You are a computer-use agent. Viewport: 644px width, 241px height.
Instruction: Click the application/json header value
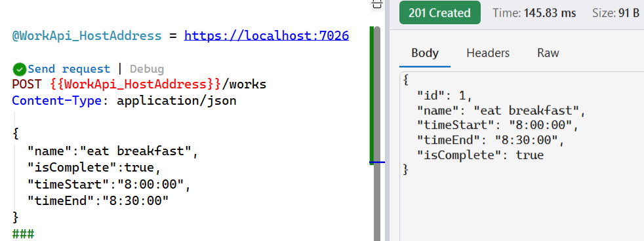[x=176, y=101]
